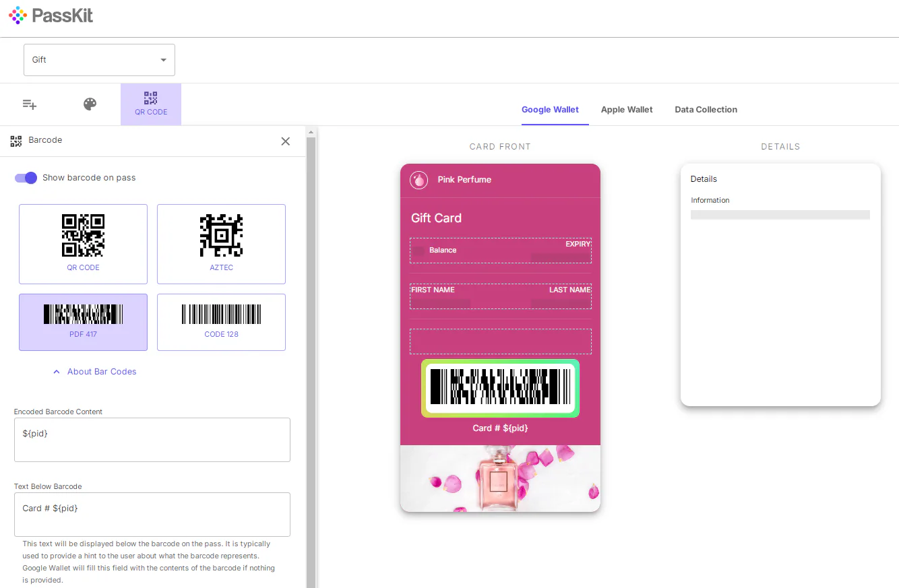
Task: Switch to the Data Collection tab
Action: tap(706, 110)
